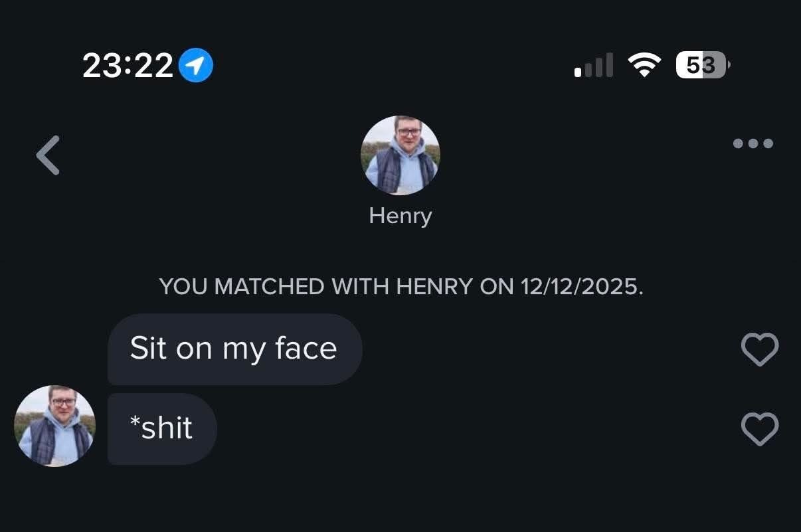Screen dimensions: 801x532
Task: Like the "Sit on my face" message
Action: click(759, 349)
